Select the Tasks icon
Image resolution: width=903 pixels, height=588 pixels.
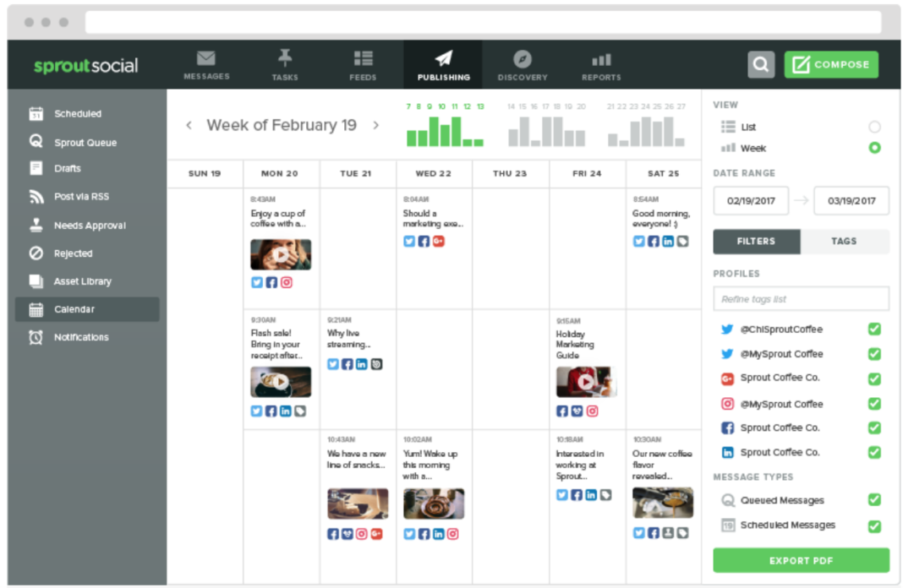point(284,64)
